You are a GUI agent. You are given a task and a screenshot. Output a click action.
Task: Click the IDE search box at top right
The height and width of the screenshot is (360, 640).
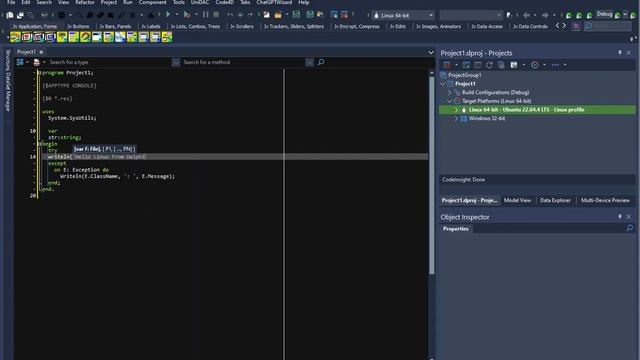(608, 26)
